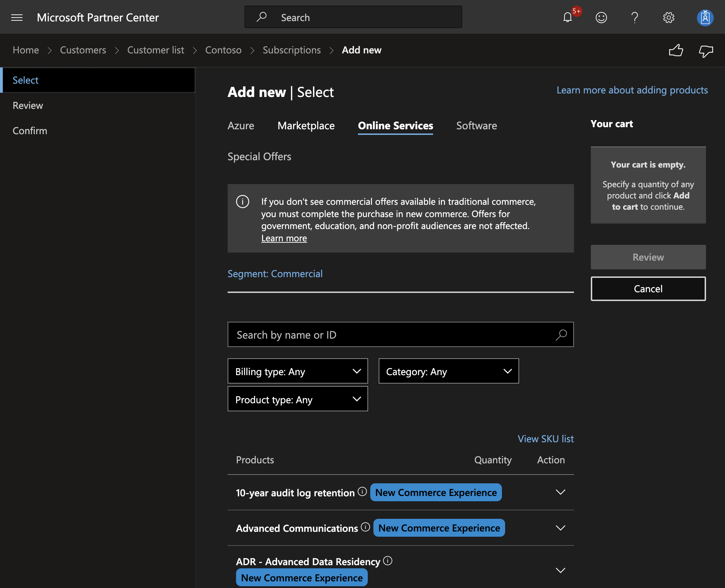Open the Product type dropdown
Viewport: 725px width, 588px height.
(x=298, y=399)
